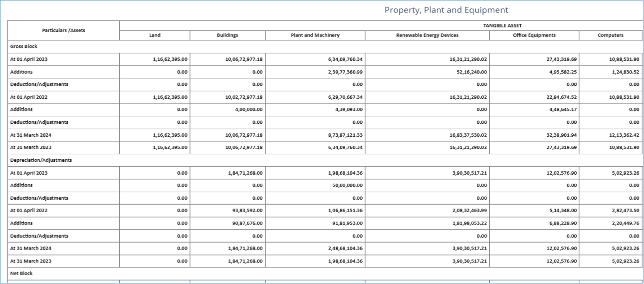Click the 4,00,000.00 Buildings addition cell

point(244,109)
